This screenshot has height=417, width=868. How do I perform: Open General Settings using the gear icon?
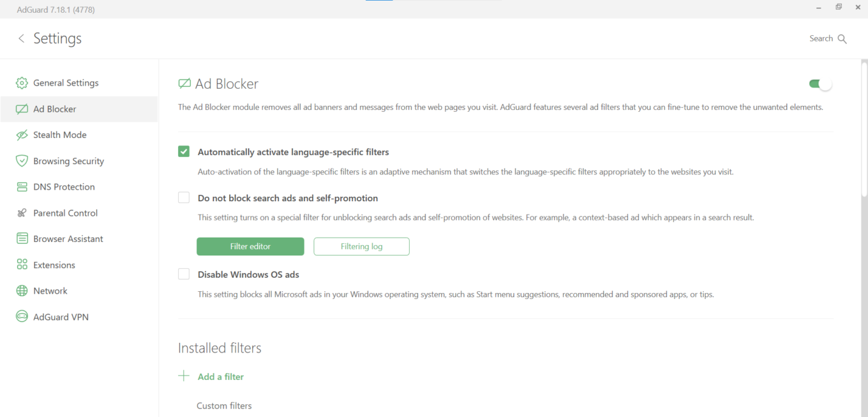pyautogui.click(x=21, y=82)
